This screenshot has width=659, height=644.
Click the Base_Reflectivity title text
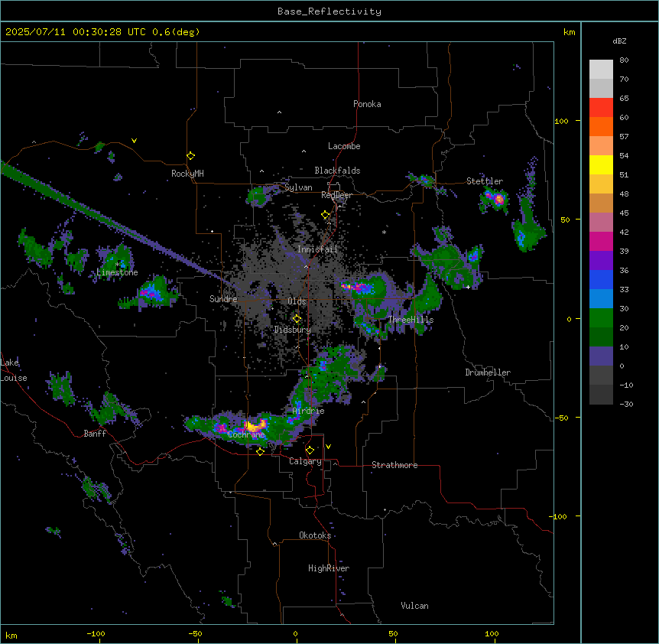[329, 11]
